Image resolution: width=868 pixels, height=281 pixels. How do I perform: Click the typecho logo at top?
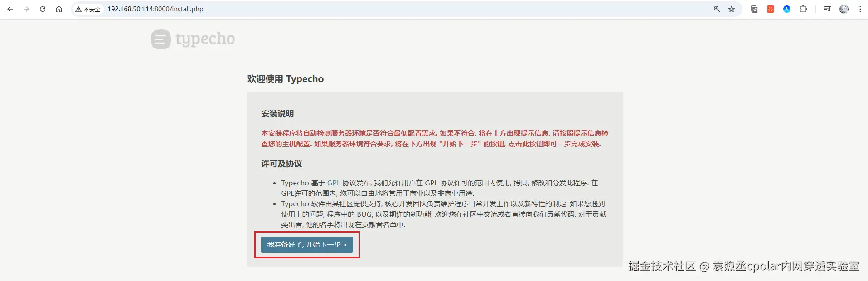click(193, 39)
